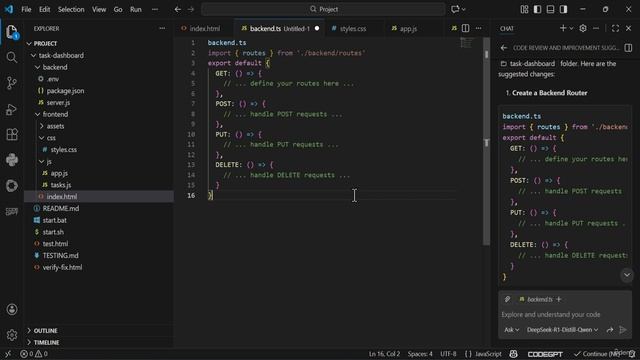Click the Project search box in title bar
Viewport: 640px width, 360px height.
323,9
